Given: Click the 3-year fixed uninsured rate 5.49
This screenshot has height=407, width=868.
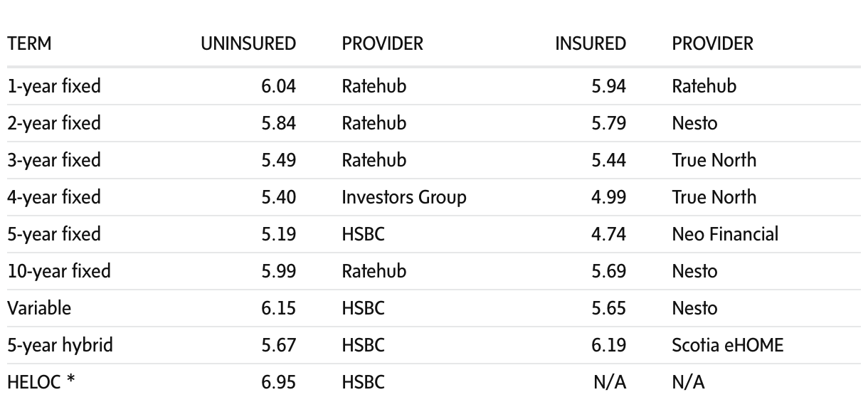Looking at the screenshot, I should [x=279, y=160].
